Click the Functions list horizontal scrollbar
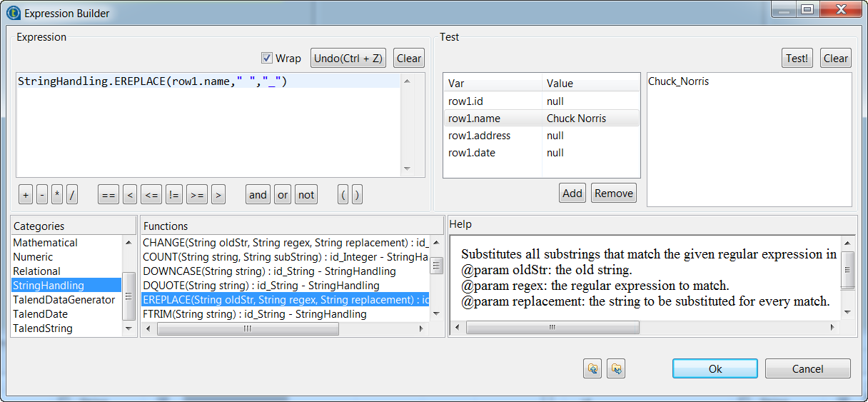Viewport: 868px width, 402px height. pyautogui.click(x=248, y=328)
